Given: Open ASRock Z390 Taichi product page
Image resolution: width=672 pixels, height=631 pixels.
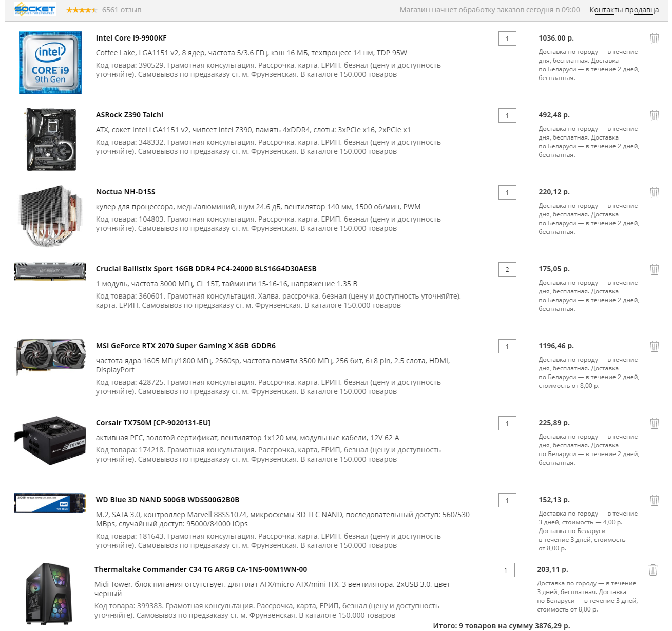Looking at the screenshot, I should tap(129, 115).
